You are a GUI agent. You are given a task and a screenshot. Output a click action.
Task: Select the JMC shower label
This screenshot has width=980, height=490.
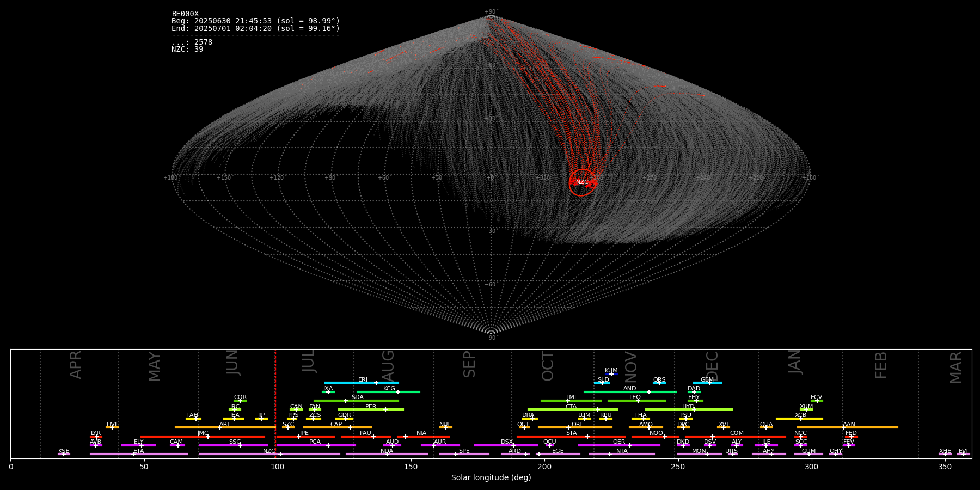[203, 433]
